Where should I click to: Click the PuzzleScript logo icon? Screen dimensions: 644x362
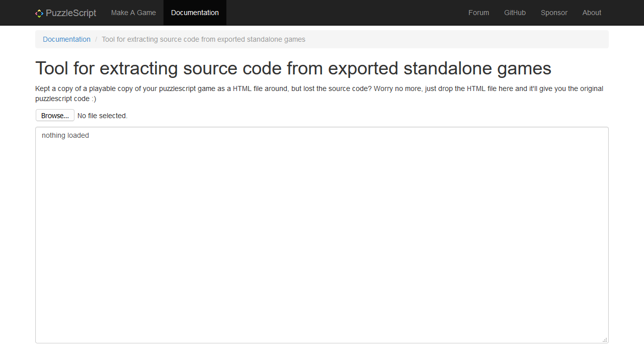pos(39,13)
